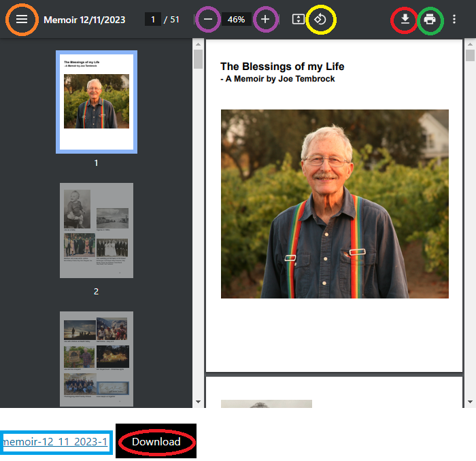Rotate the document counterclockwise
The image size is (476, 461).
pos(320,20)
